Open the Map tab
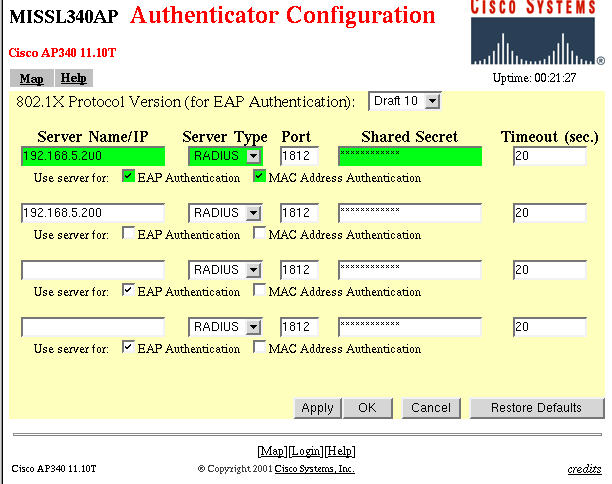 [32, 78]
